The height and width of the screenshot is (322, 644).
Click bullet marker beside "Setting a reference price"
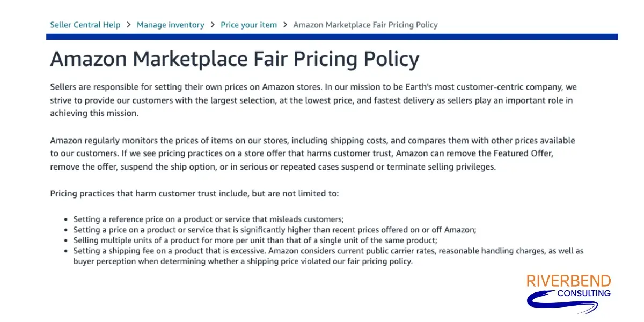[67, 219]
